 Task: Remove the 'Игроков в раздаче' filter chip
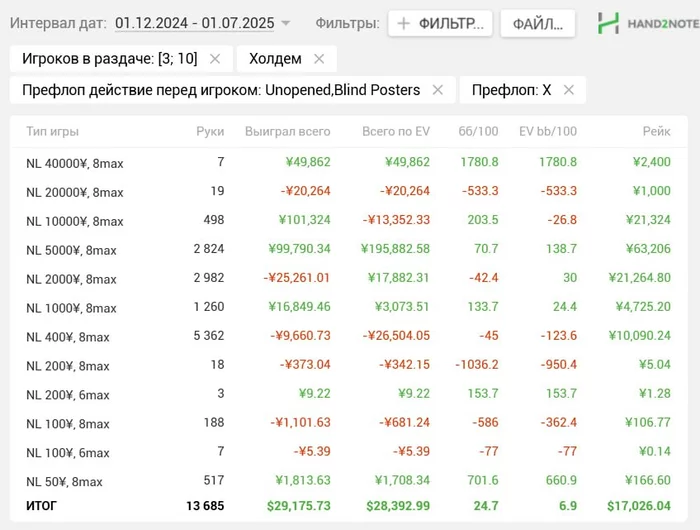(x=215, y=59)
